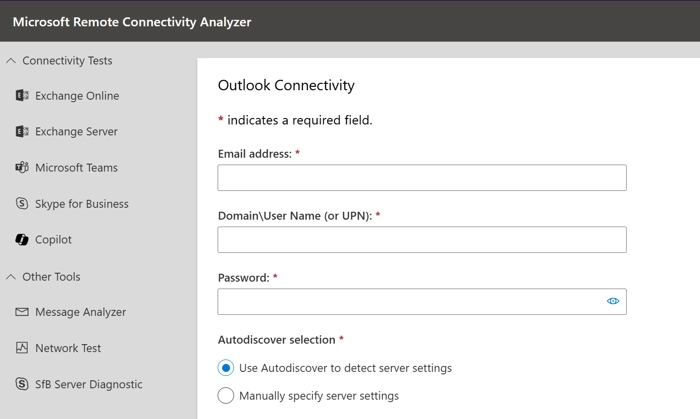Click the Exchange Server icon
Image resolution: width=700 pixels, height=419 pixels.
coord(22,131)
